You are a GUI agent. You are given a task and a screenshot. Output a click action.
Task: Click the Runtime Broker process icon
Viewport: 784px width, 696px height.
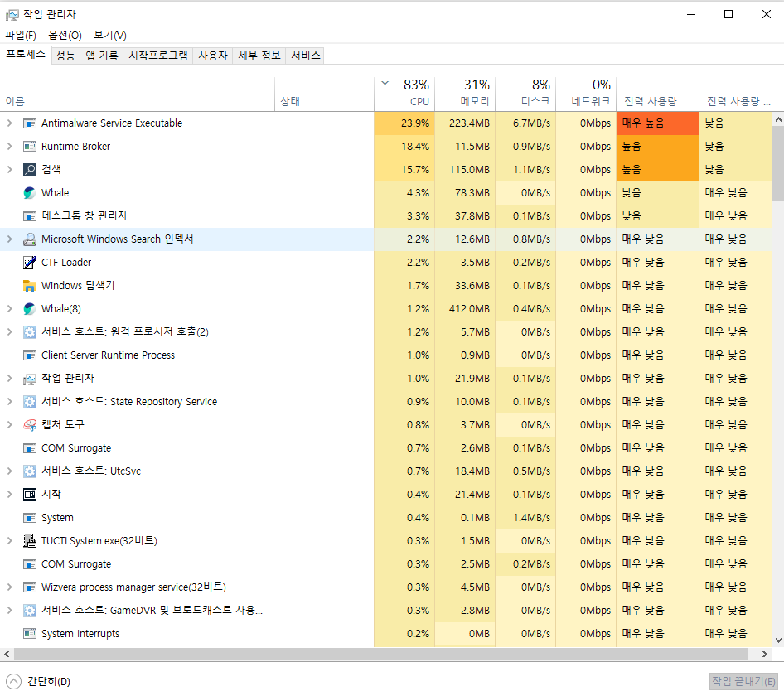tap(30, 147)
